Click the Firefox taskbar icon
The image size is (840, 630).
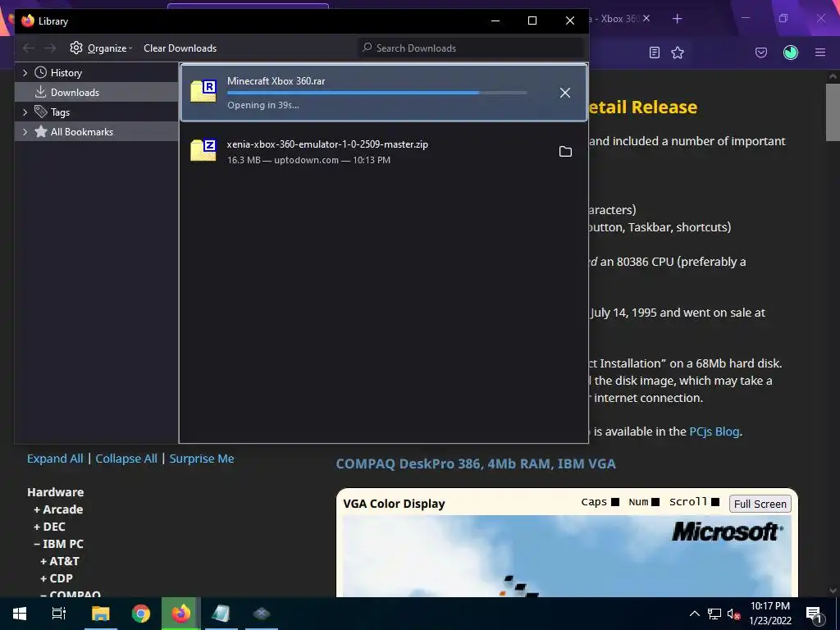click(181, 614)
